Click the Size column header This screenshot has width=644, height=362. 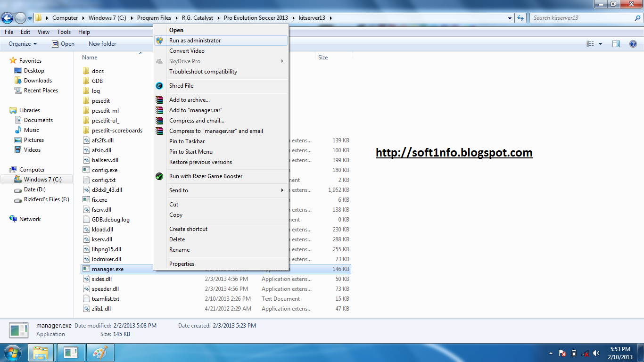pyautogui.click(x=323, y=58)
